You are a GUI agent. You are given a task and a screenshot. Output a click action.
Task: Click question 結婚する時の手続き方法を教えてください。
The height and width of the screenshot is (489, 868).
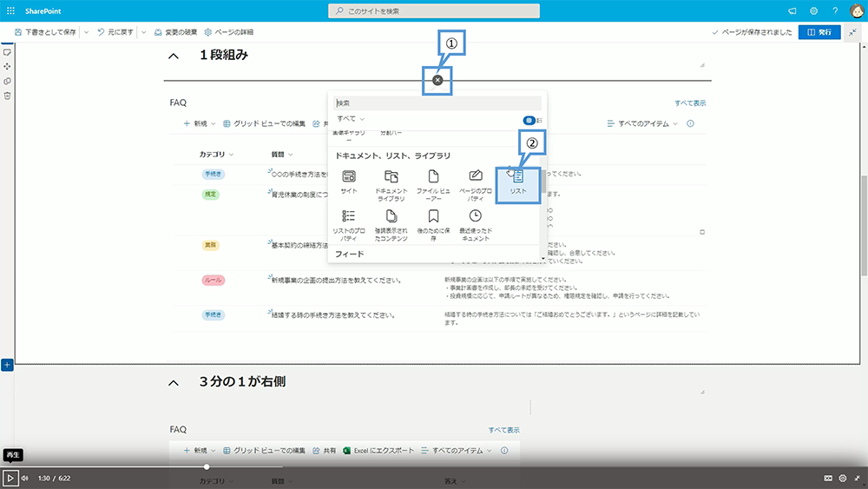(333, 315)
